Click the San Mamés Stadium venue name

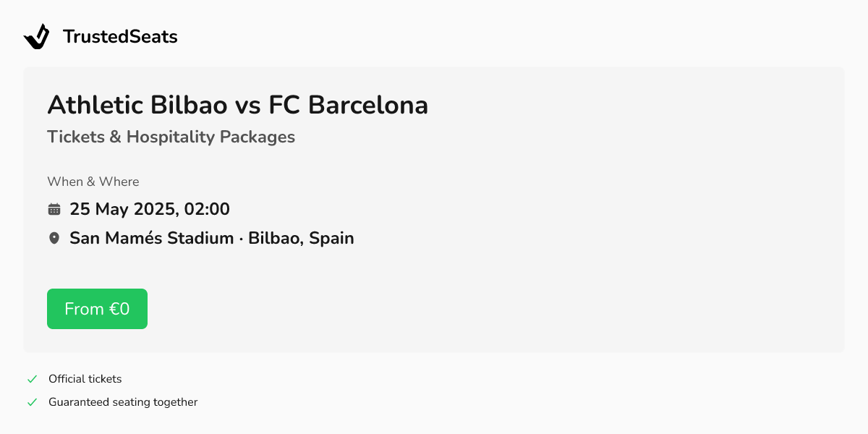pos(151,238)
